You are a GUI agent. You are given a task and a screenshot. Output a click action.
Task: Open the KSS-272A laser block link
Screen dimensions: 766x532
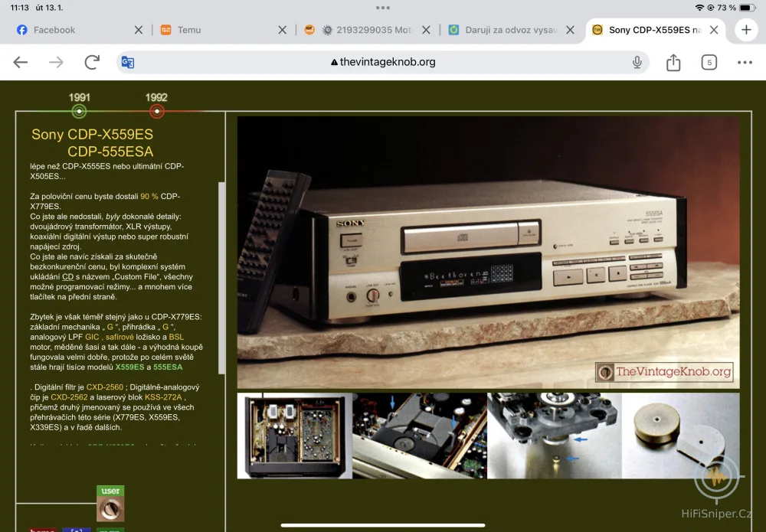point(163,397)
